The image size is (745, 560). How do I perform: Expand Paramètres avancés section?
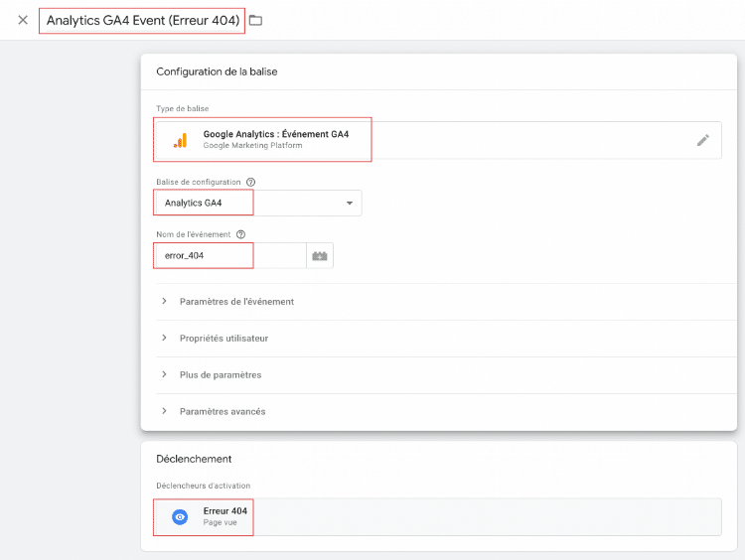[x=223, y=411]
